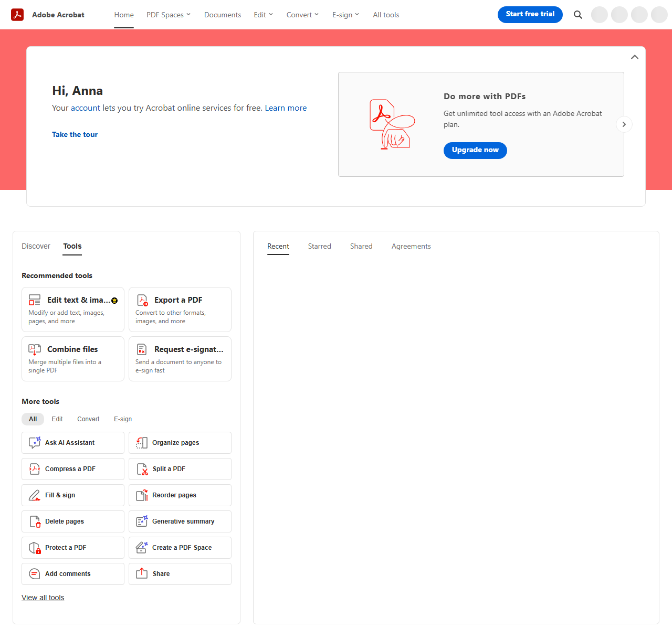
Task: Click the Combine files tool icon
Action: (x=35, y=349)
